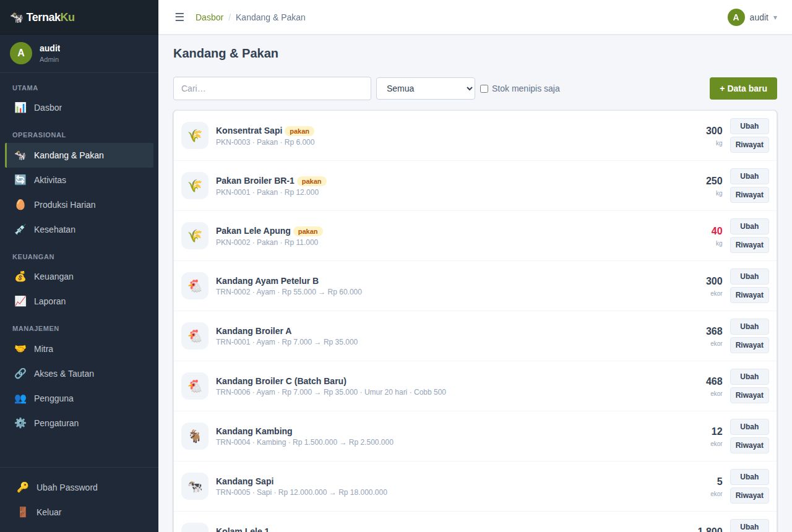
Task: Click the goat icon for Kandang Kambing
Action: pos(195,436)
